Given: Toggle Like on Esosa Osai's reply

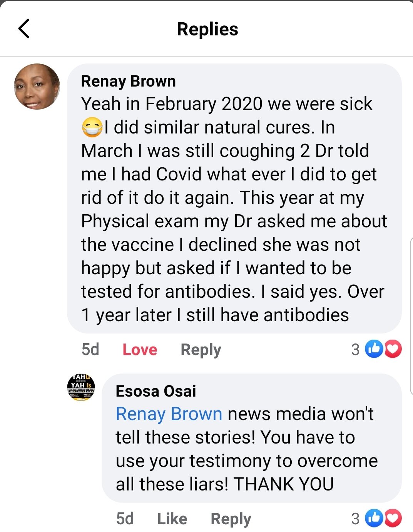Looking at the screenshot, I should (172, 519).
